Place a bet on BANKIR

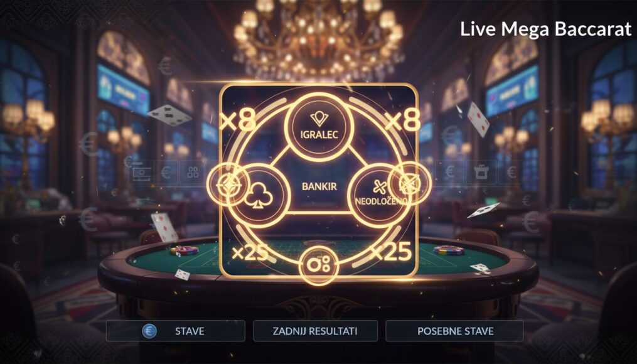click(319, 186)
